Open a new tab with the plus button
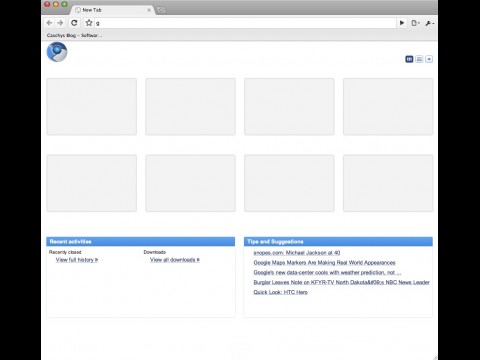The height and width of the screenshot is (360, 480). coord(161,10)
